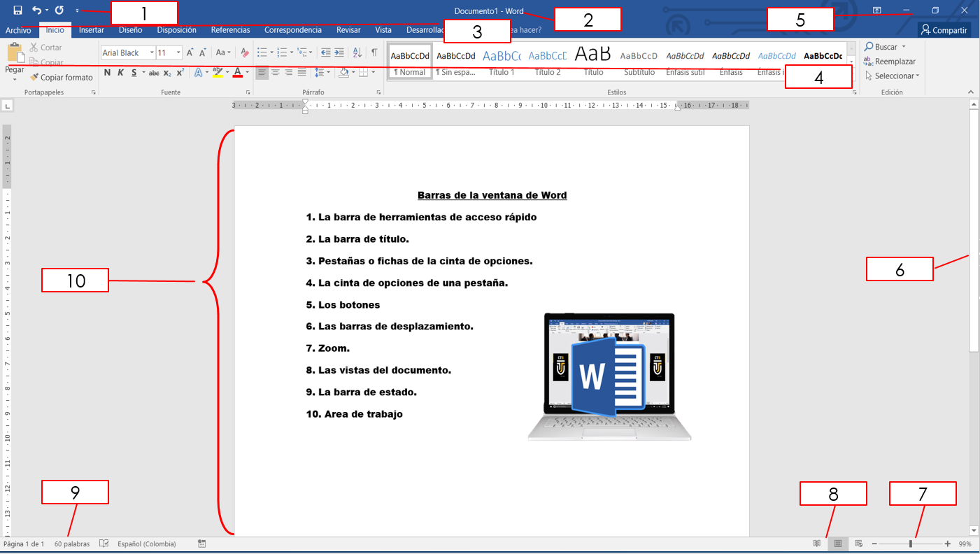Image resolution: width=980 pixels, height=554 pixels.
Task: Align text left
Action: coord(262,73)
